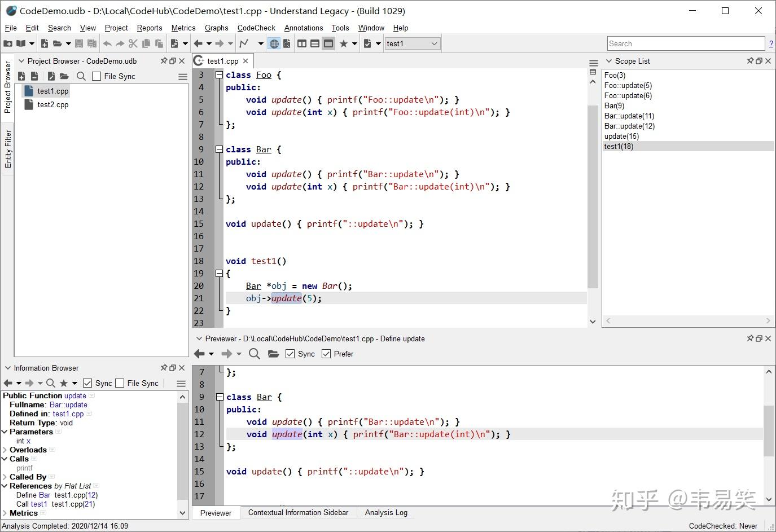This screenshot has height=532, width=776.
Task: Click the Previewer search magnifier
Action: click(255, 354)
